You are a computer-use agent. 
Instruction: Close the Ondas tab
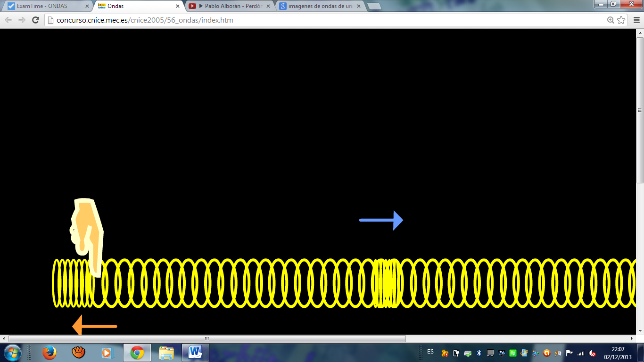[177, 6]
